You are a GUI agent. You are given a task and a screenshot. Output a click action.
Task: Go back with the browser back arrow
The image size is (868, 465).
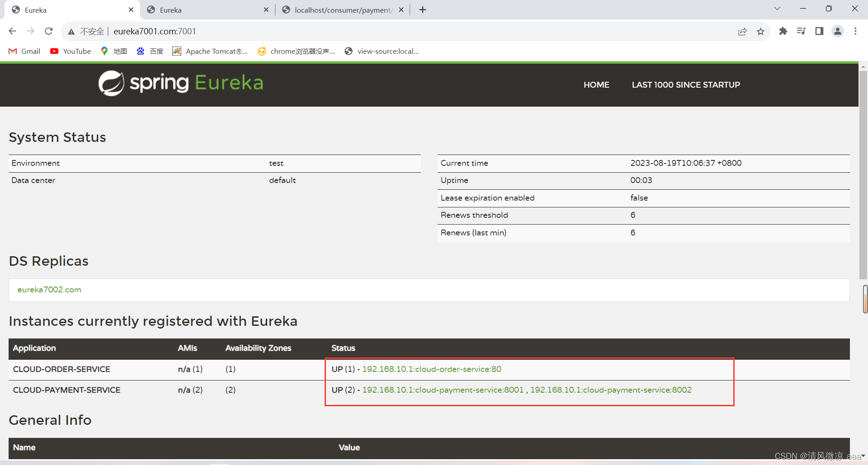[x=13, y=31]
